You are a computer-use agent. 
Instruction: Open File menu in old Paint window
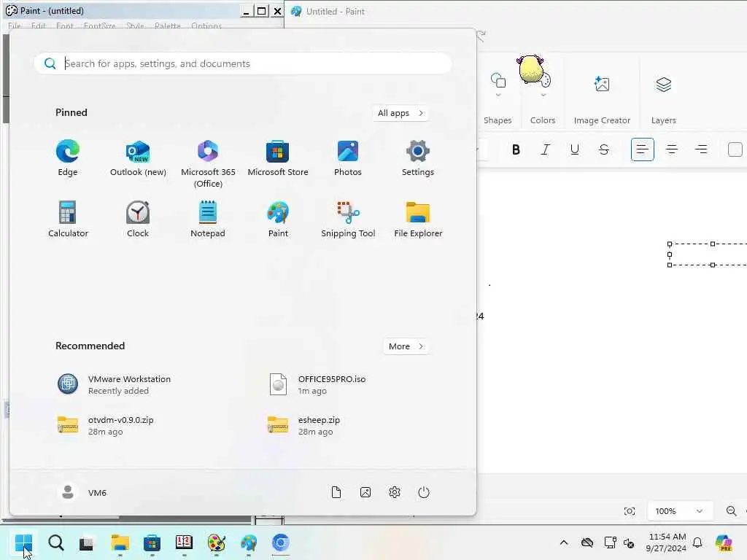(15, 26)
